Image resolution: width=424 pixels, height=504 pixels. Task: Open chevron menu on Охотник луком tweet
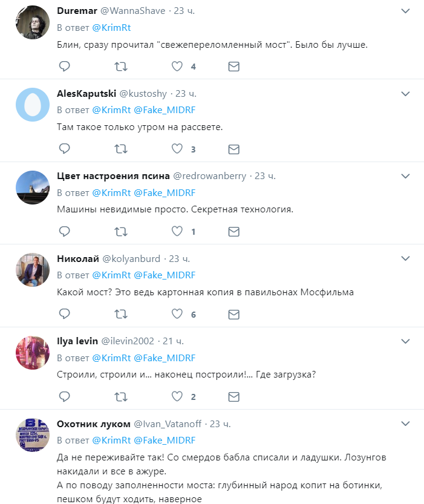pos(406,424)
